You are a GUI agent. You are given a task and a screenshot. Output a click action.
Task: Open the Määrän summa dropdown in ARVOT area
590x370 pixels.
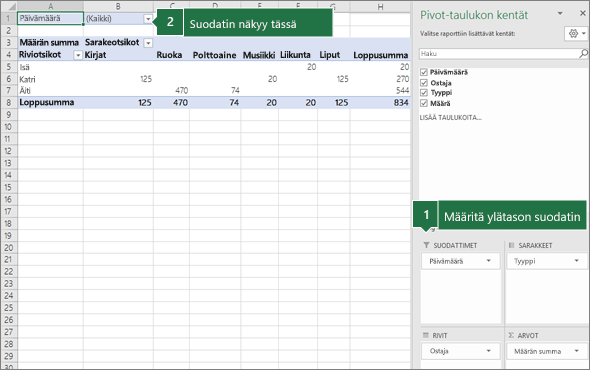point(576,351)
